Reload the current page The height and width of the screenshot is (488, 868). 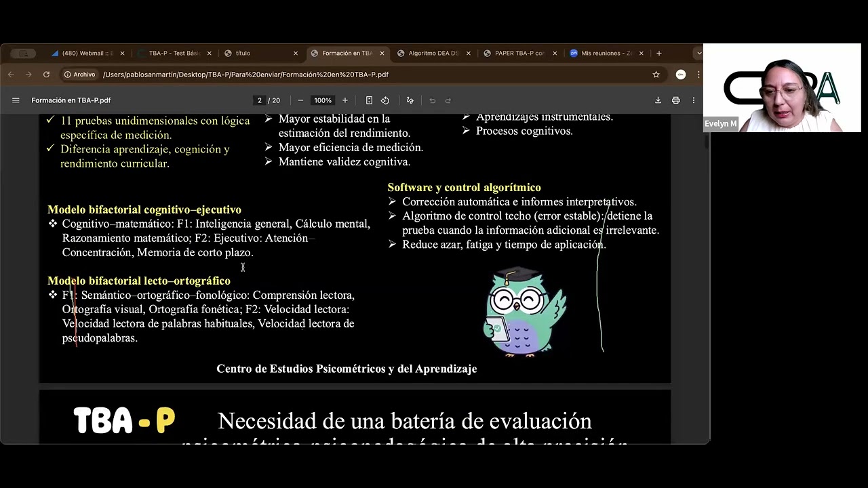point(46,75)
